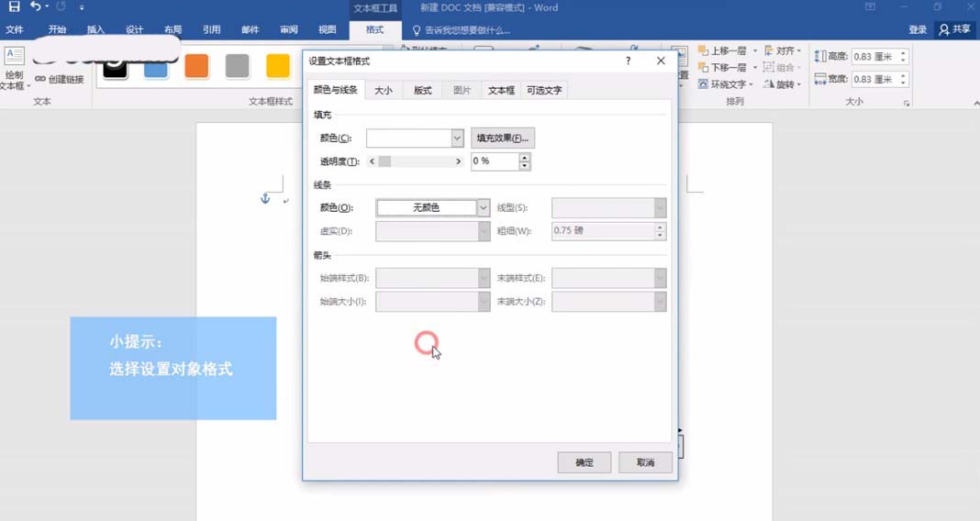The image size is (980, 521).
Task: Switch to 引用 ribbon tab
Action: coord(211,29)
